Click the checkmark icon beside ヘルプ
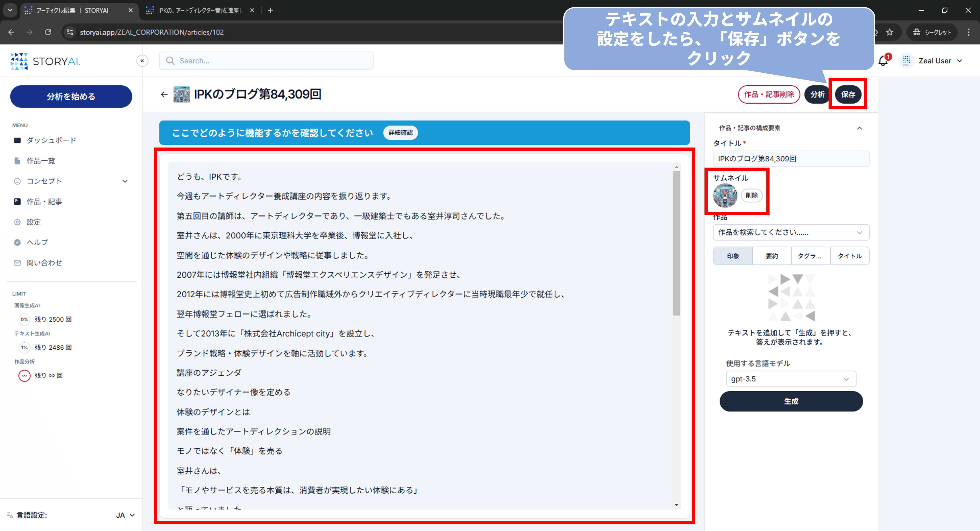Viewport: 980px width, 531px height. [17, 242]
